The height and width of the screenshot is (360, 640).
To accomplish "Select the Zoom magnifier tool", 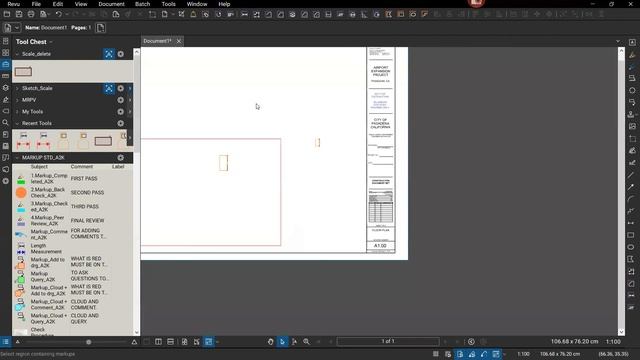I will 306,342.
